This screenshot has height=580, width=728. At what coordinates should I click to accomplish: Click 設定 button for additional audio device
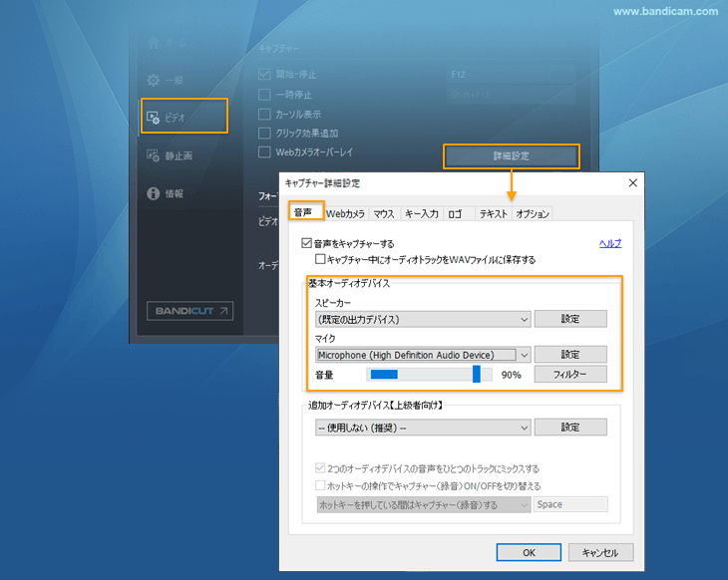(570, 427)
